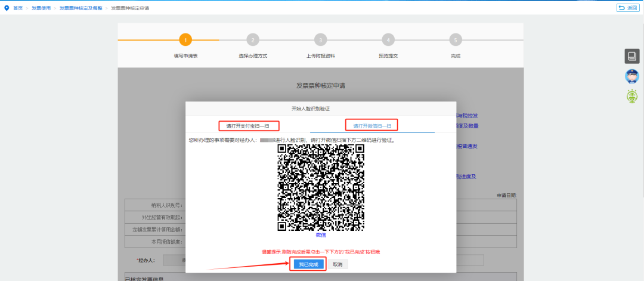Click the red 温馨提示 reminder text

321,252
